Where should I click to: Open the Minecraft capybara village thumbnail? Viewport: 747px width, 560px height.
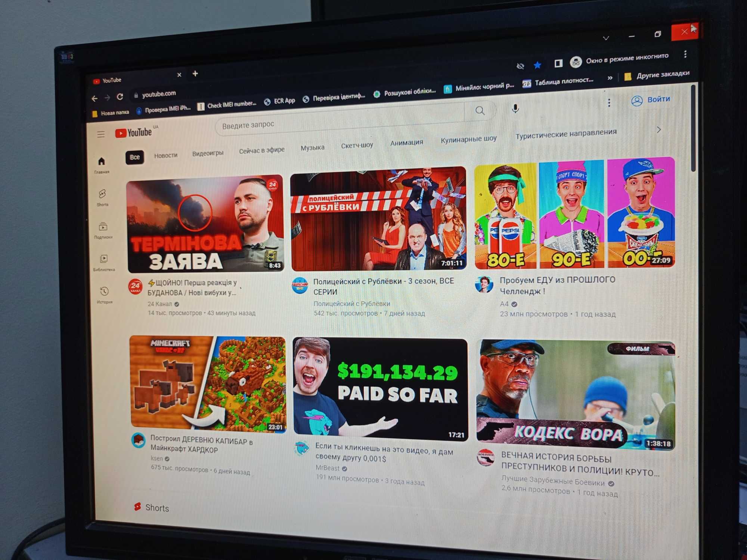tap(208, 385)
